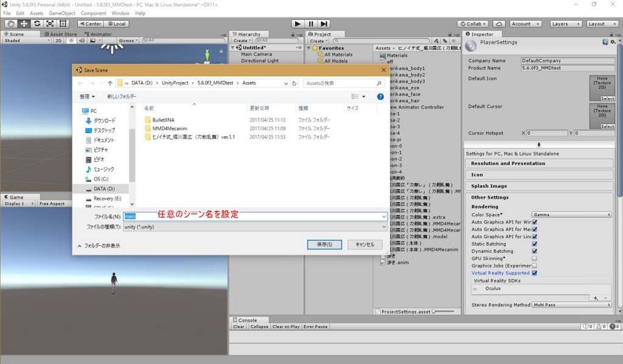
Task: Click the Step frame button
Action: (324, 24)
